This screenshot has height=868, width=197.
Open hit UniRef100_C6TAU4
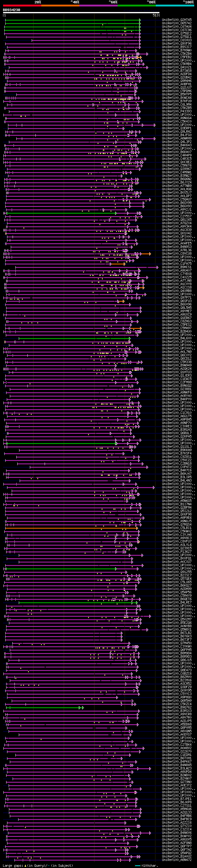pos(177,26)
